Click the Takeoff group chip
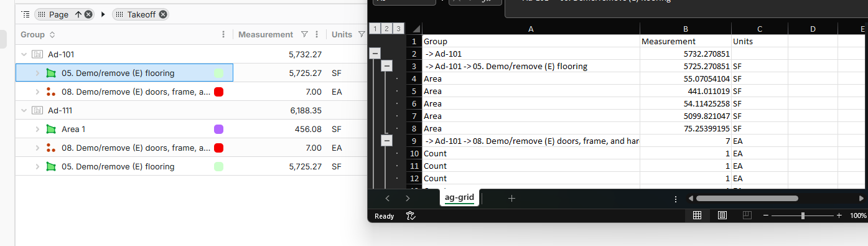 (x=140, y=14)
